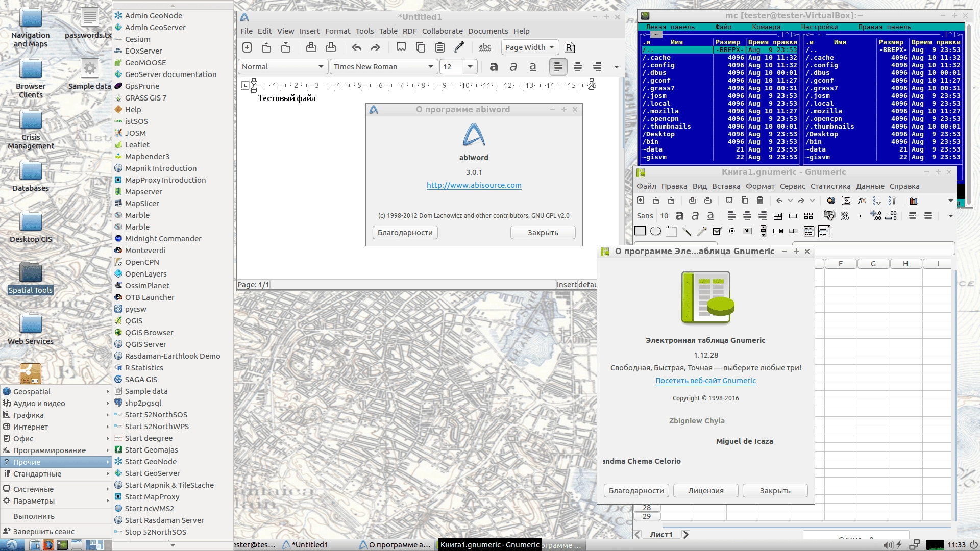Viewport: 980px width, 551px height.
Task: Open the abisource.com link in About AbiWord
Action: click(474, 185)
